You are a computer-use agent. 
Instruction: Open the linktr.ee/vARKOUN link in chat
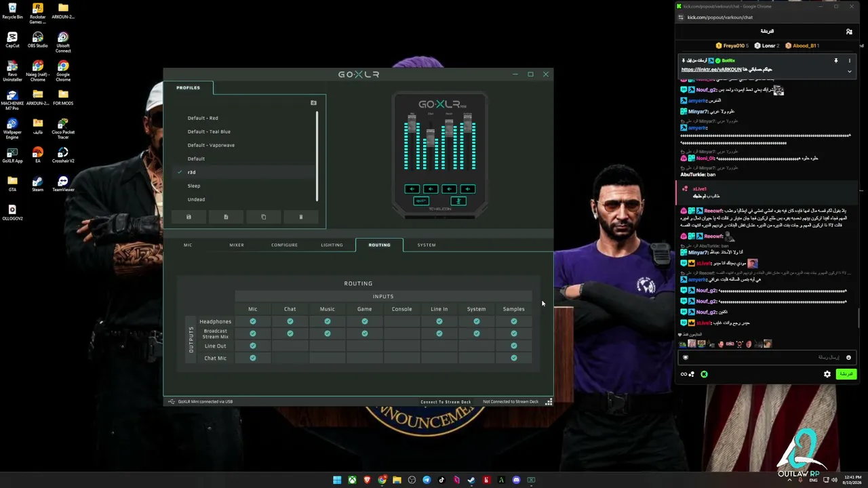pos(711,70)
